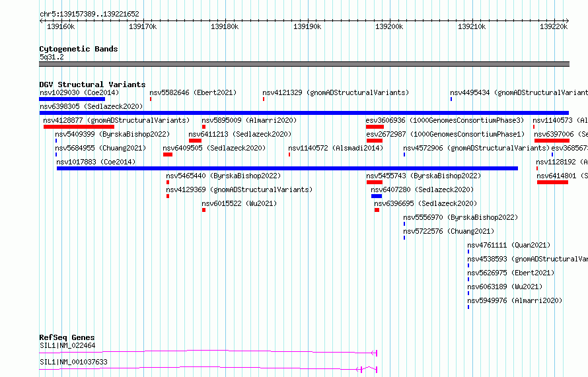Select nsv4761111 (Quan2021) label
The width and height of the screenshot is (588, 377).
509,245
